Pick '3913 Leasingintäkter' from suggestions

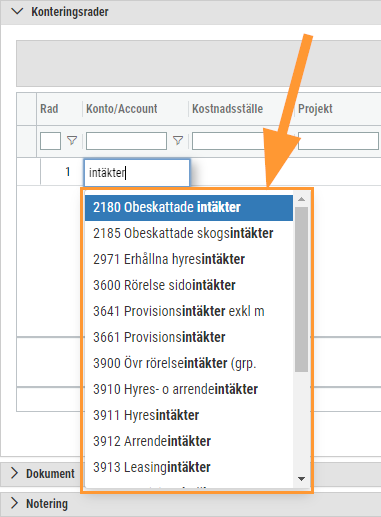tap(189, 467)
